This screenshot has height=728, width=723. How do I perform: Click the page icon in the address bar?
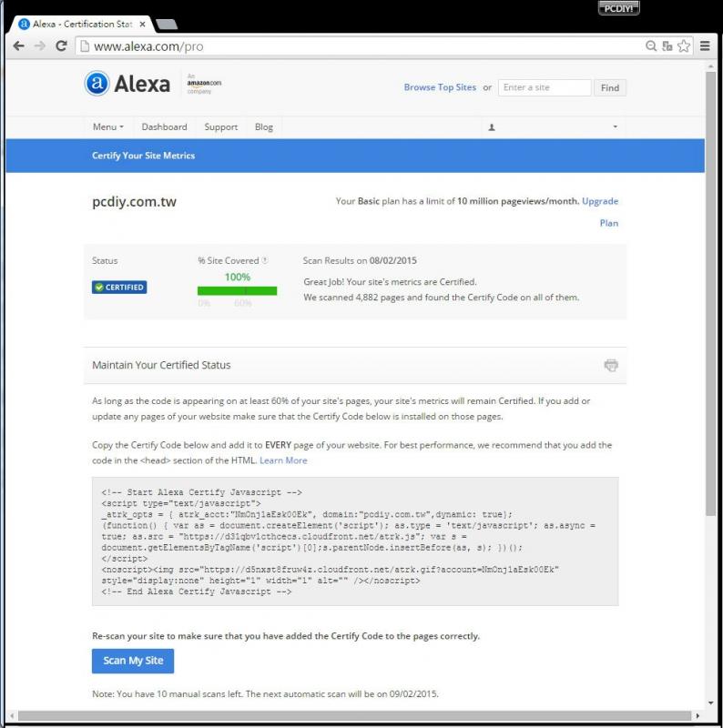point(85,46)
